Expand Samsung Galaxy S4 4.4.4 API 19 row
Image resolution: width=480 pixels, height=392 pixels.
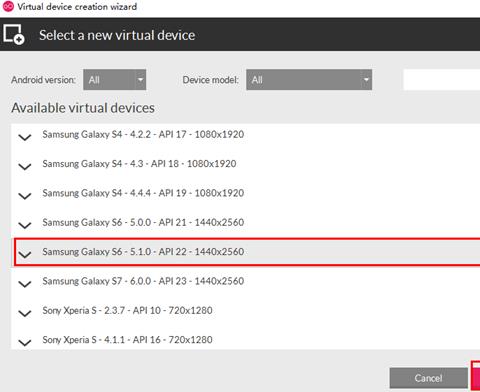pyautogui.click(x=25, y=196)
